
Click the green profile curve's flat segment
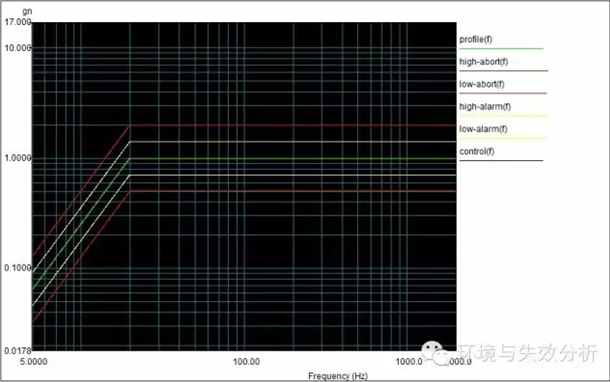293,159
